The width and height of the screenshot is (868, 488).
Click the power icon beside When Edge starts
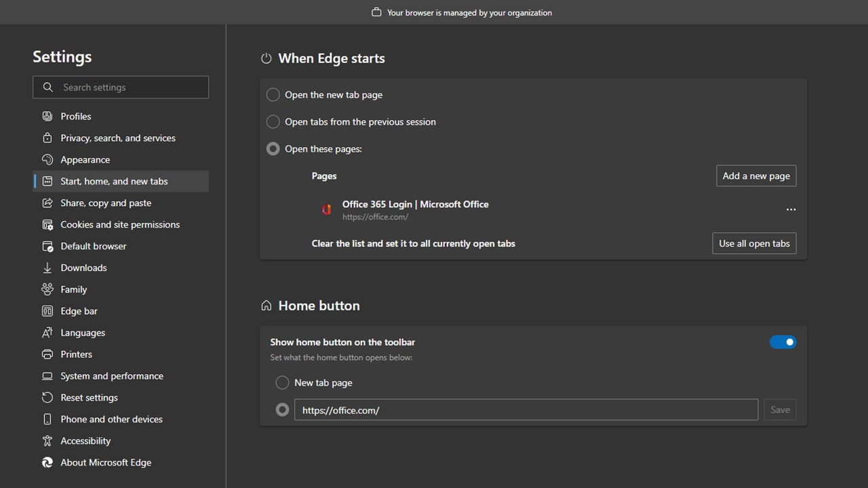(267, 58)
